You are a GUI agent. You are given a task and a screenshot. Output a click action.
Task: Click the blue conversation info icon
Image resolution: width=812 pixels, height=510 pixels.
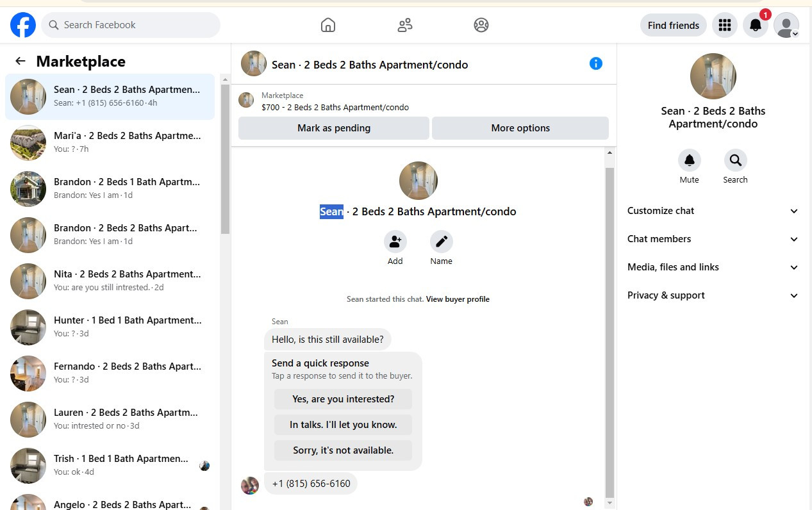pyautogui.click(x=596, y=63)
